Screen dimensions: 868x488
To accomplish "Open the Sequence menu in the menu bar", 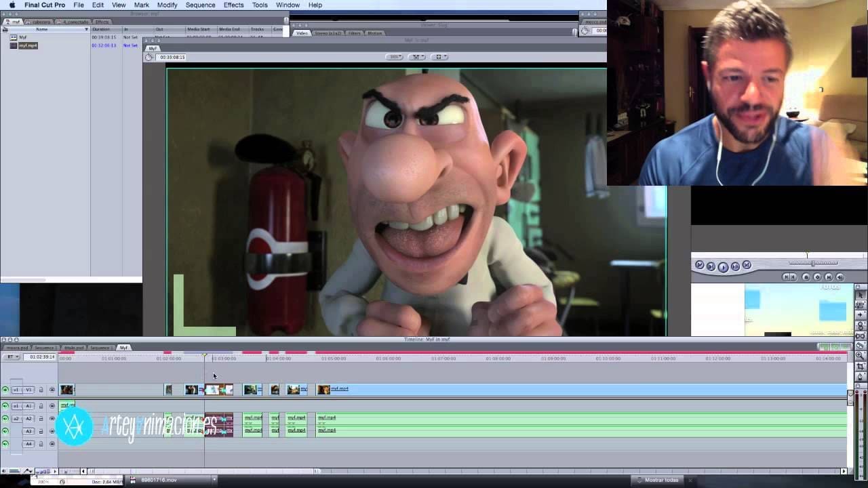I will pyautogui.click(x=200, y=5).
